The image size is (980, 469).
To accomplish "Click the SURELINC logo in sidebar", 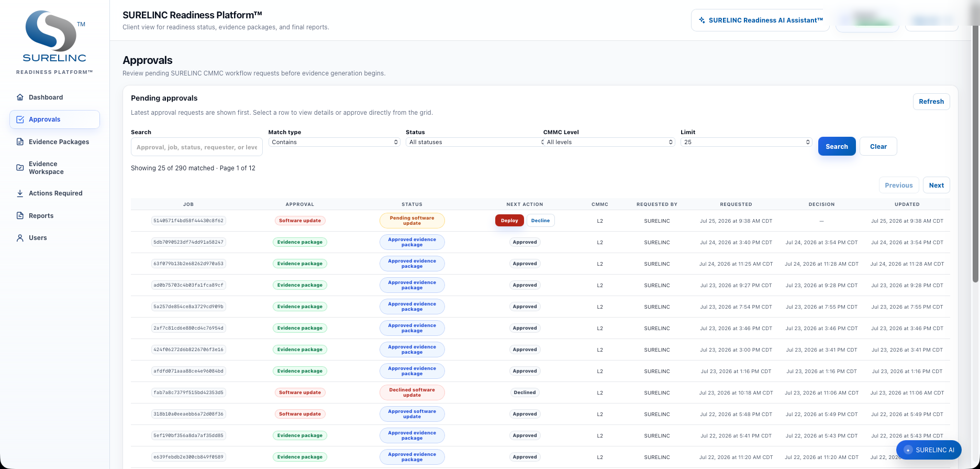I will click(x=54, y=37).
